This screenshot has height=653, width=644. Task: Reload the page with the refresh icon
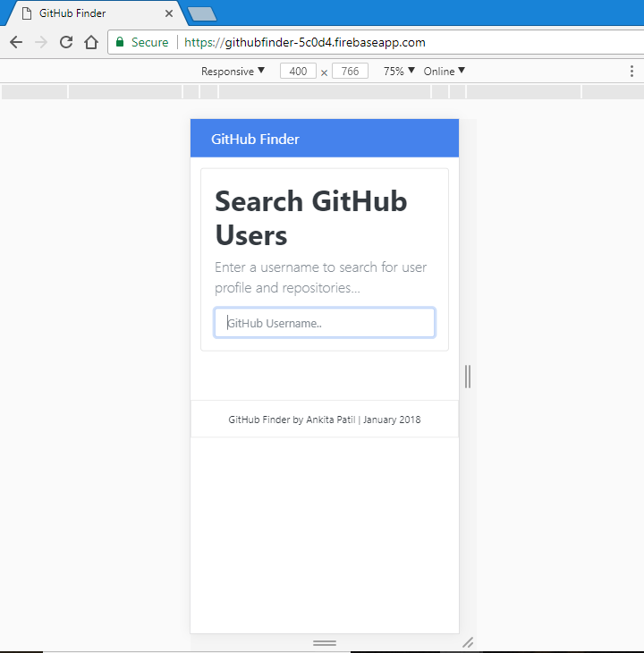[66, 42]
